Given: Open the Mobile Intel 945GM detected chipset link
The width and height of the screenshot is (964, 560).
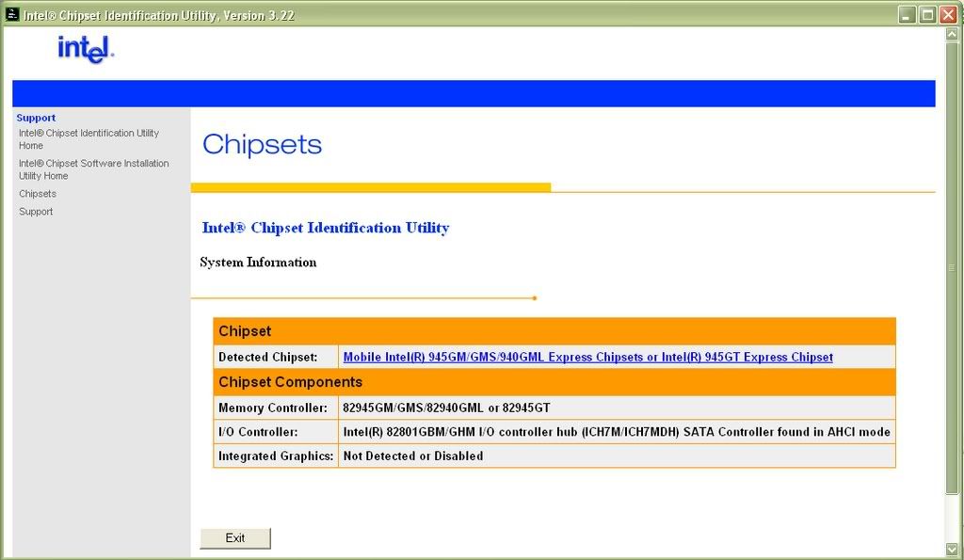Looking at the screenshot, I should coord(587,358).
